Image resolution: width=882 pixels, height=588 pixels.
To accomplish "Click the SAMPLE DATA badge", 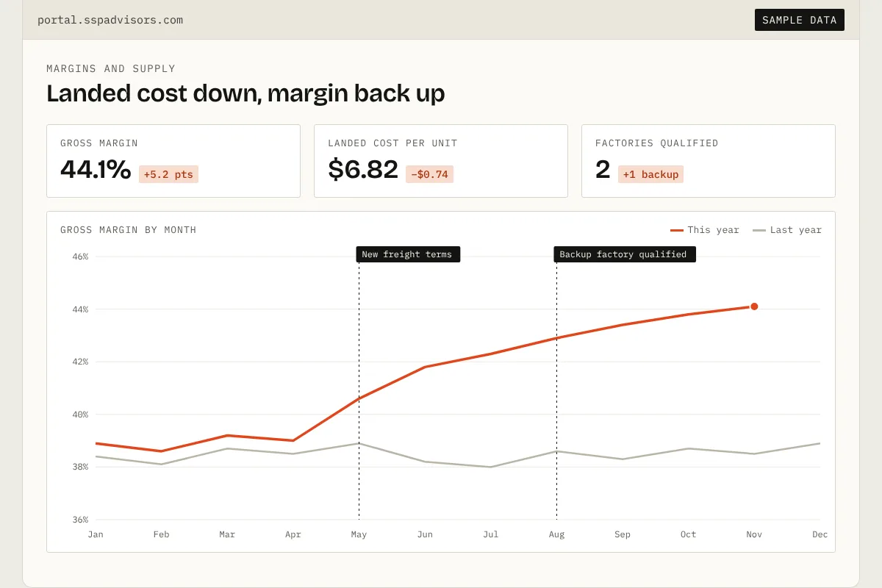I will 800,20.
